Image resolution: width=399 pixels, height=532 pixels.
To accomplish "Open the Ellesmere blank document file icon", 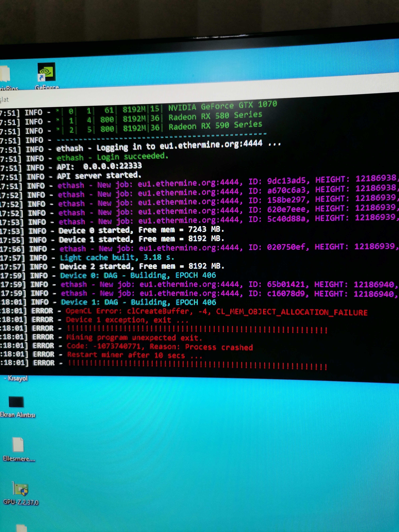I will 18,445.
